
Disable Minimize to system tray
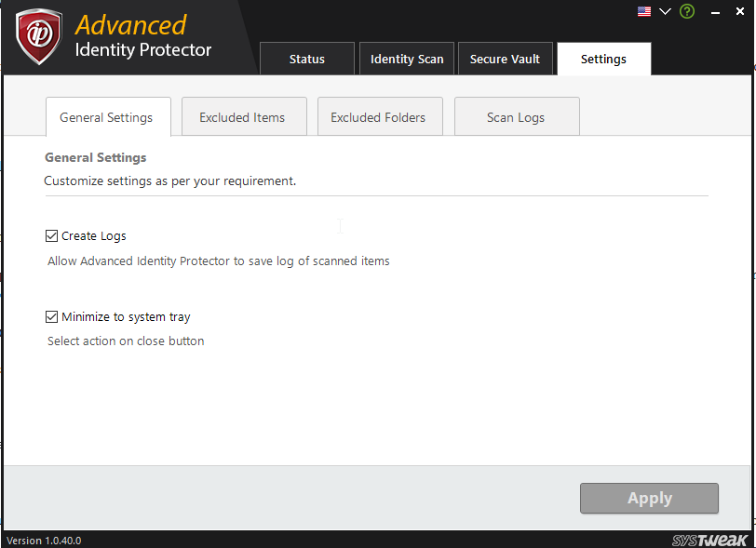pos(52,316)
